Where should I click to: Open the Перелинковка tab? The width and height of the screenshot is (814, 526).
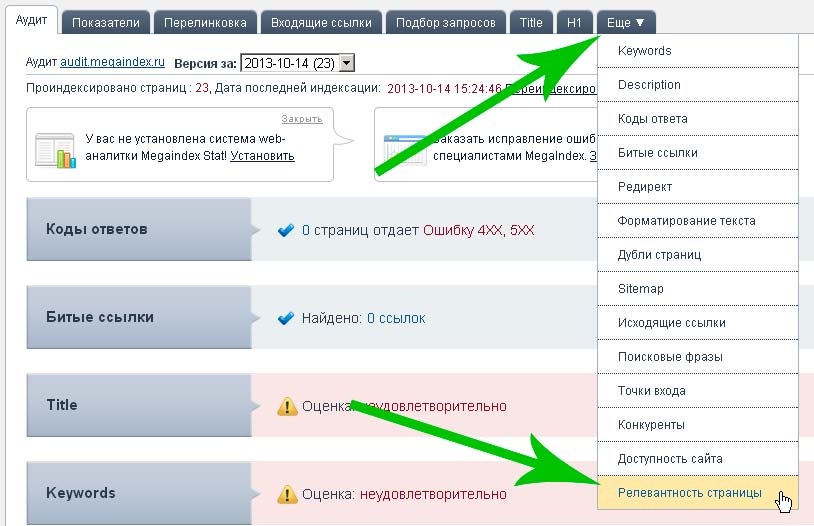pos(205,23)
